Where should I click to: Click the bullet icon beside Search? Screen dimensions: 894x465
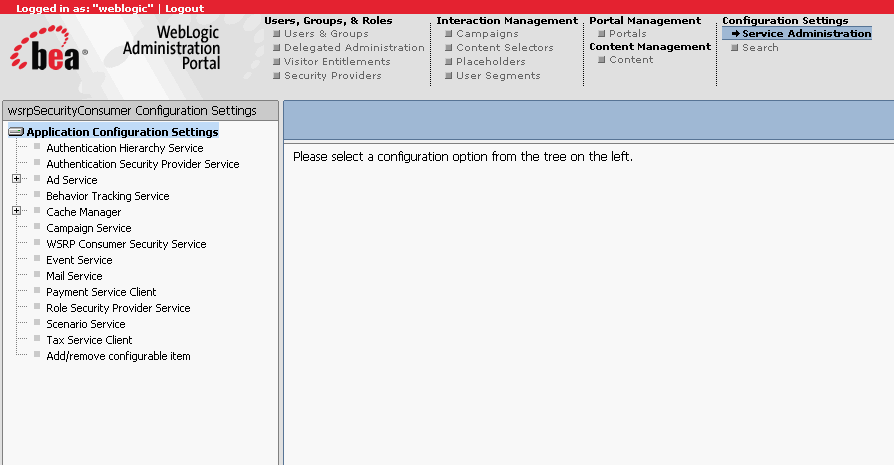pos(734,48)
